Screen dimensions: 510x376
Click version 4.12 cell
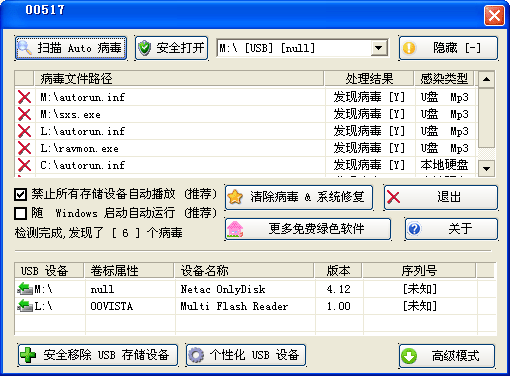tap(339, 289)
